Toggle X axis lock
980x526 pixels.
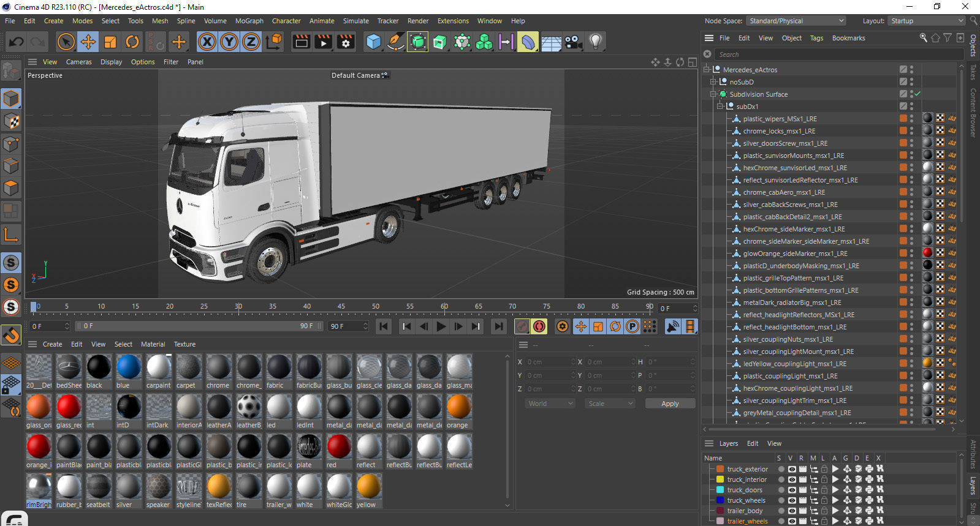coord(207,42)
